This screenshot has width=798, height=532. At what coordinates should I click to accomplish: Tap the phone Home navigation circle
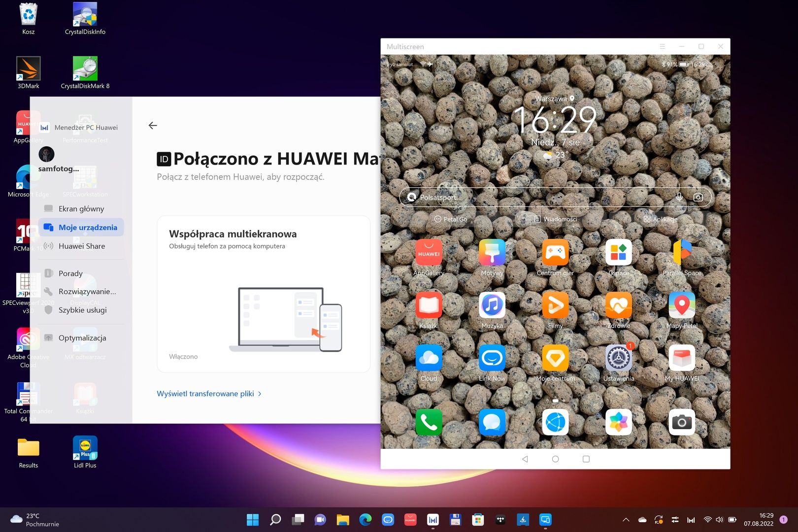point(556,459)
